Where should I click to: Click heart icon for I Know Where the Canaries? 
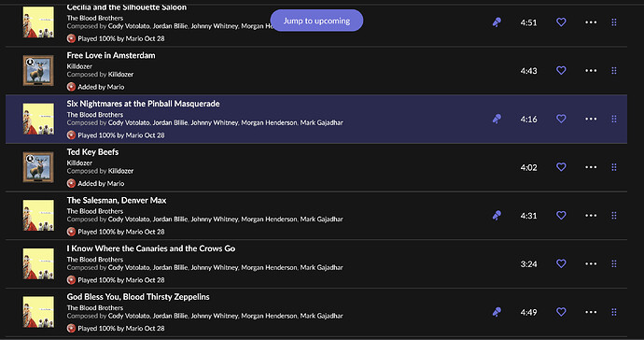coord(561,263)
